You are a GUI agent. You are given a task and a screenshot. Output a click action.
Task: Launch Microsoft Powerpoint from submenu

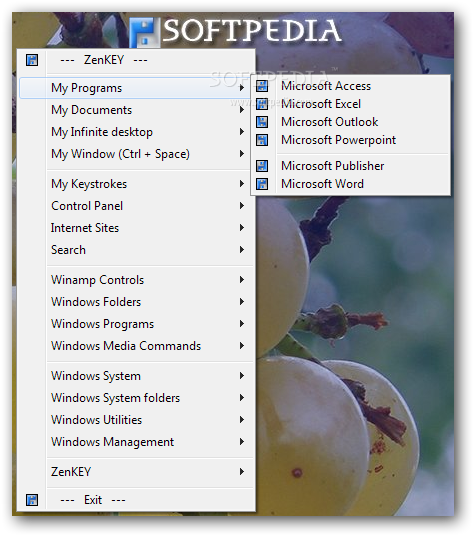(351, 140)
